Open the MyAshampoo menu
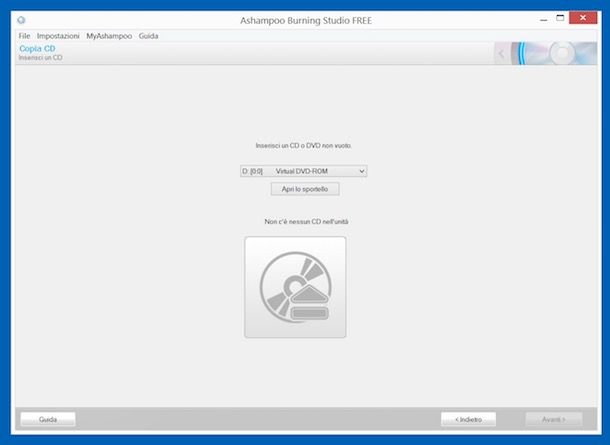Viewport: 610px width, 445px height. (x=109, y=36)
